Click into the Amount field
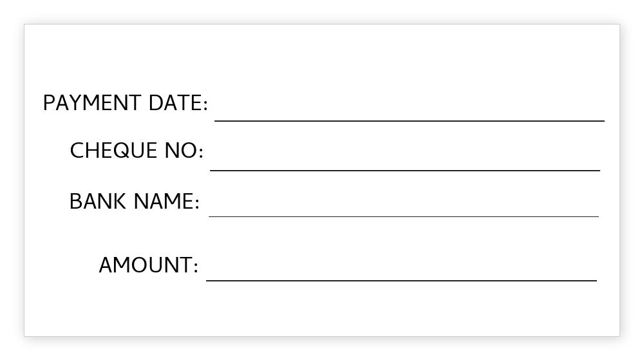The image size is (644, 360). 401,271
